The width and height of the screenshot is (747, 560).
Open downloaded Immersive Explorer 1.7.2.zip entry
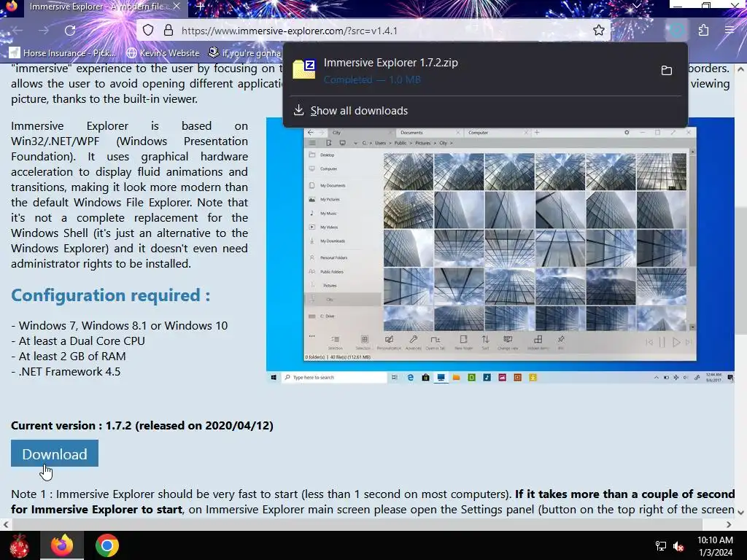(469, 71)
